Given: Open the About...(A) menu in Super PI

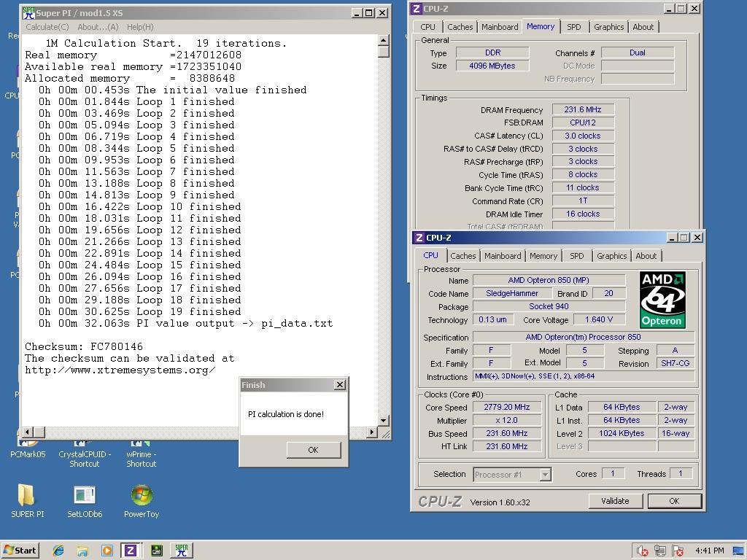Looking at the screenshot, I should pos(98,27).
